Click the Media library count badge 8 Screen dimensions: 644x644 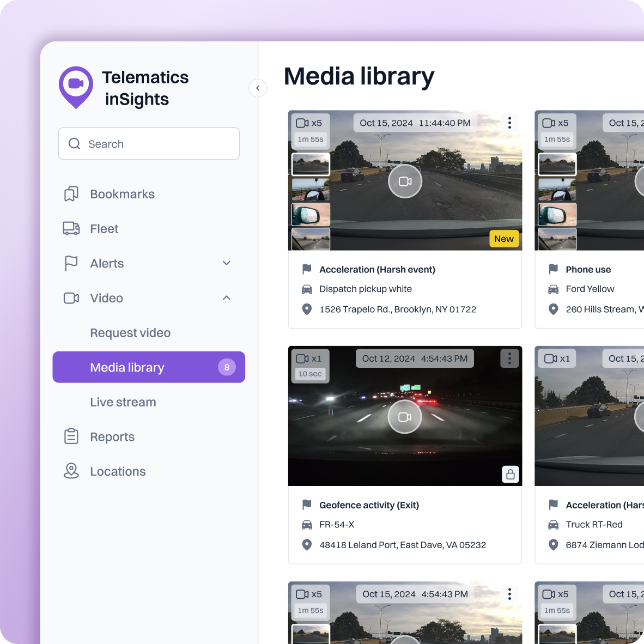point(227,367)
